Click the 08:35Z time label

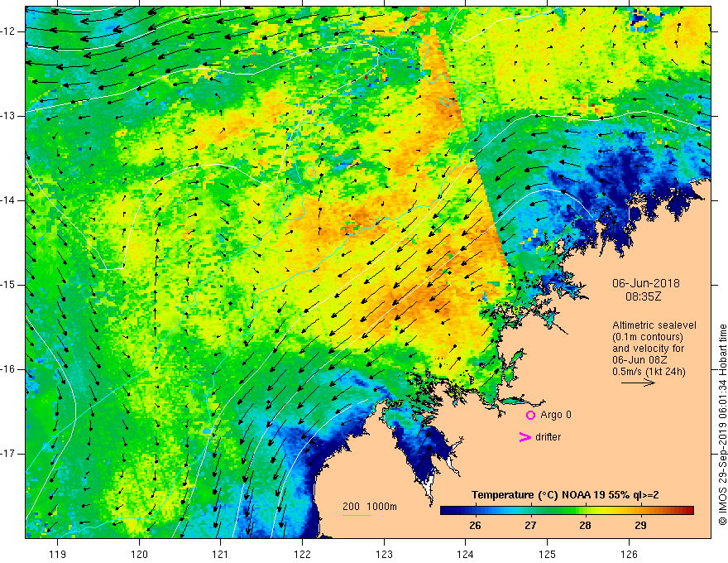[x=643, y=296]
